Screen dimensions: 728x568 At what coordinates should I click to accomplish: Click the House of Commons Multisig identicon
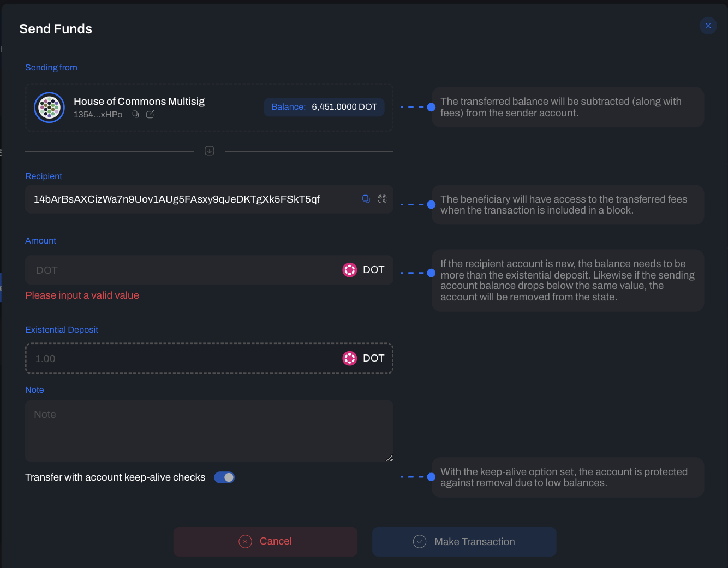pyautogui.click(x=50, y=108)
